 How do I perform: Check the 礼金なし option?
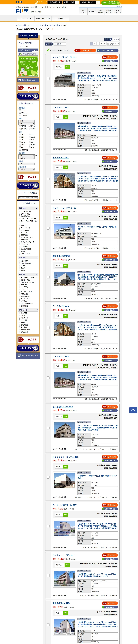pyautogui.click(x=30, y=129)
